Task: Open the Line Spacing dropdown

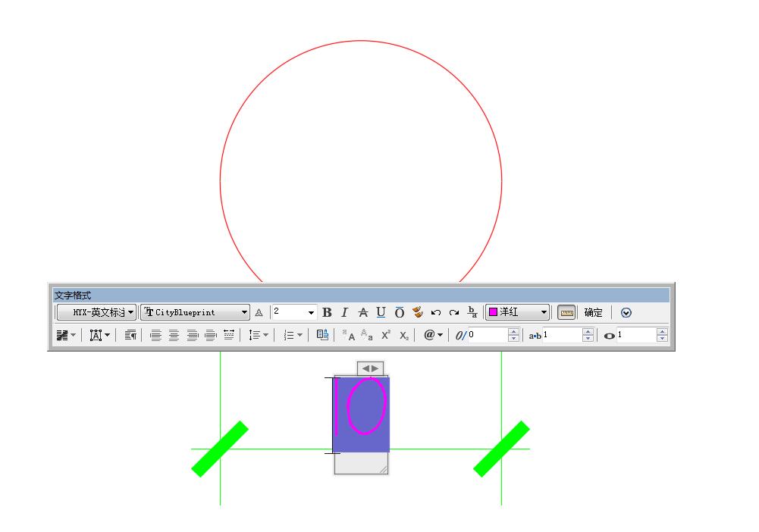Action: [258, 335]
